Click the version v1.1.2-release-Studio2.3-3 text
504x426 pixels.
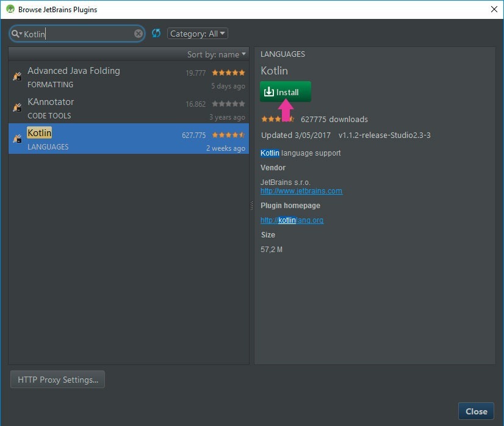coord(384,135)
